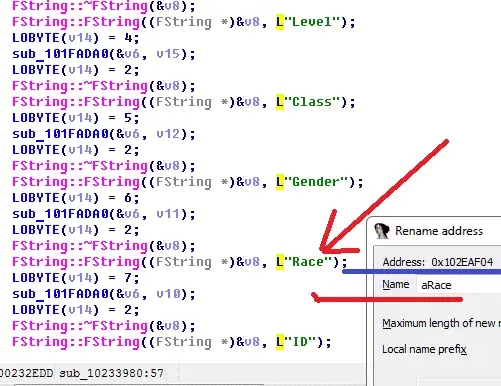
Task: Click the Maximum length of new label
Action: point(441,323)
